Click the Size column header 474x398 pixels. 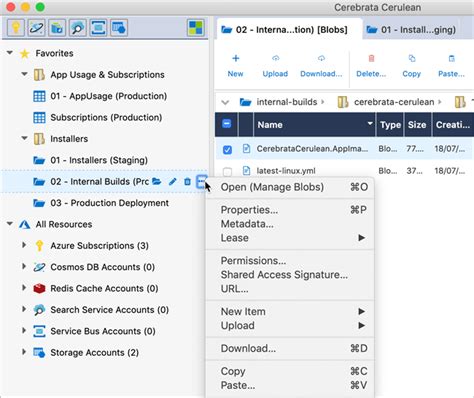pyautogui.click(x=417, y=125)
